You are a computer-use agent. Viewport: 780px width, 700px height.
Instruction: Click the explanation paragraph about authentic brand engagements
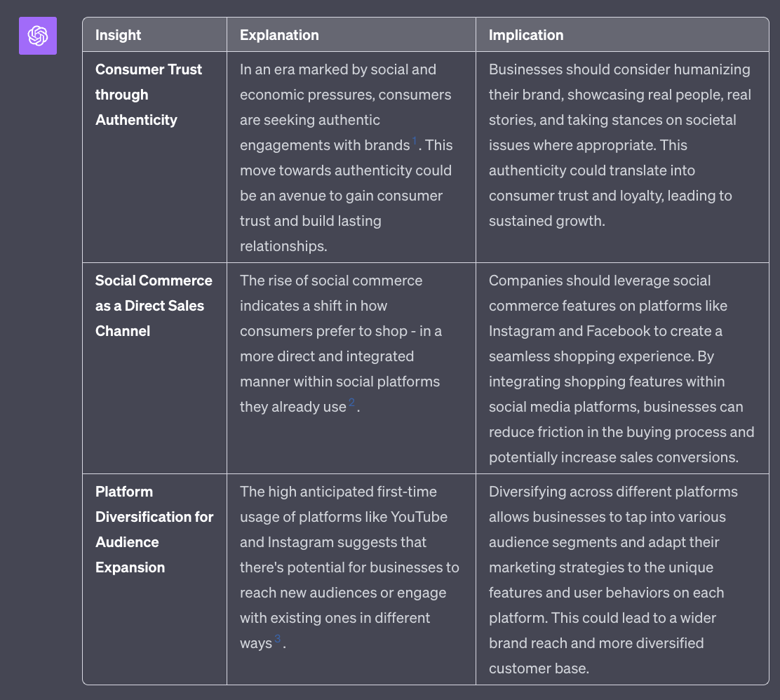pyautogui.click(x=346, y=158)
